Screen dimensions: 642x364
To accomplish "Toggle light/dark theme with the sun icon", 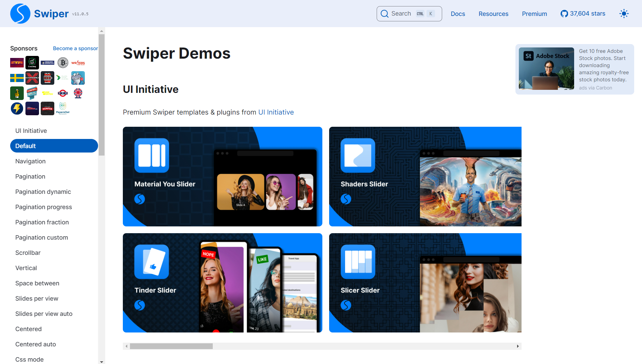I will (624, 14).
